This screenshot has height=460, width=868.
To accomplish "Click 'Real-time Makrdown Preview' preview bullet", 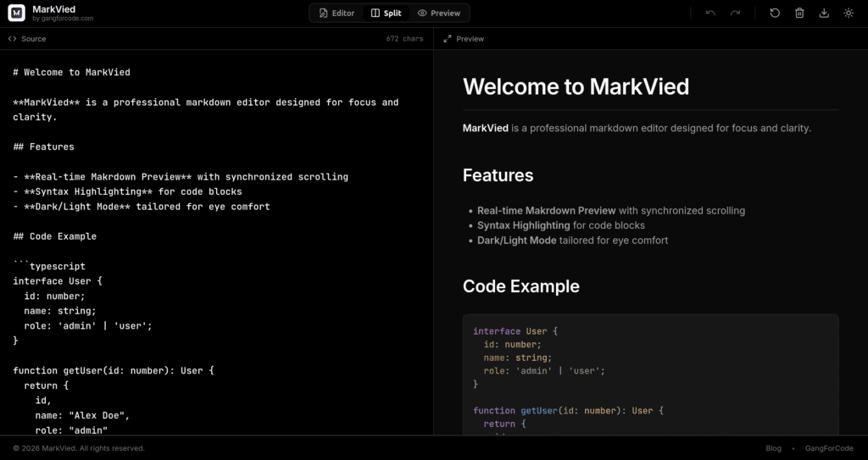I will (611, 210).
